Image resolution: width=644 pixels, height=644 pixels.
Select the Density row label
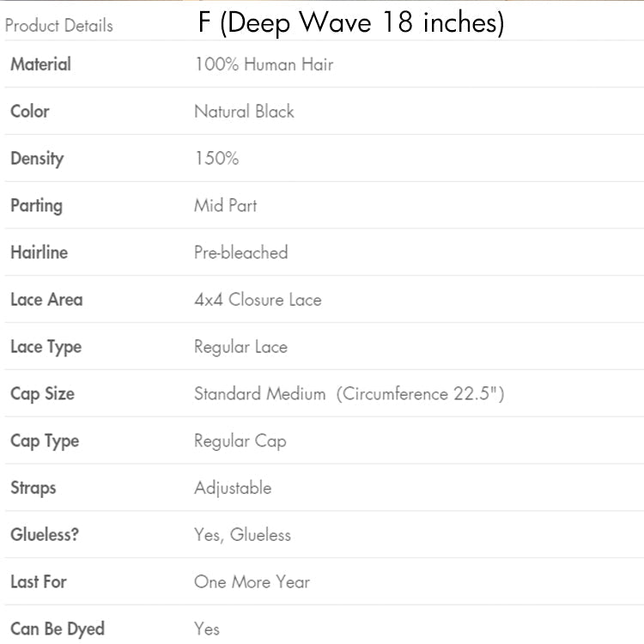tap(37, 159)
